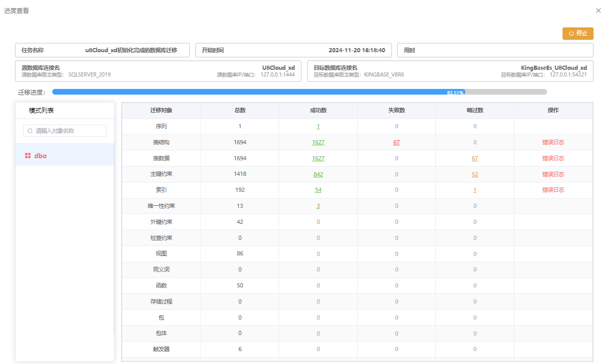The width and height of the screenshot is (607, 364).
Task: Click the 序列 success count 1
Action: point(318,126)
